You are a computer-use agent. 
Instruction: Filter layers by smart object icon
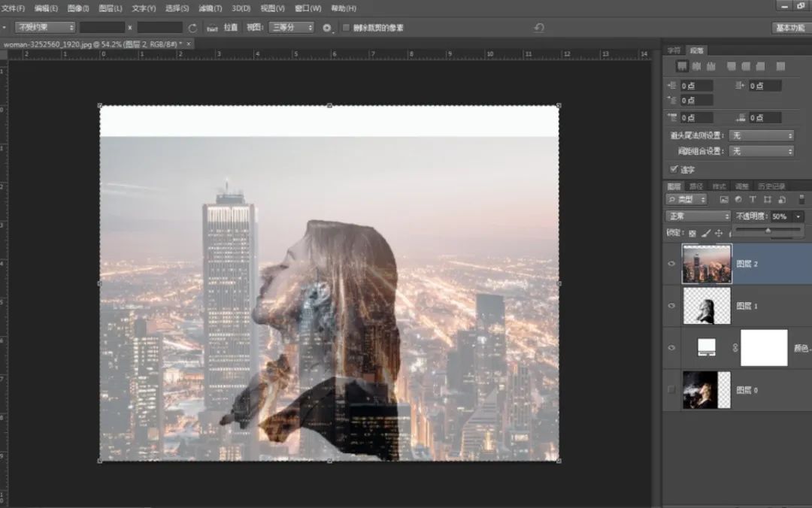781,199
